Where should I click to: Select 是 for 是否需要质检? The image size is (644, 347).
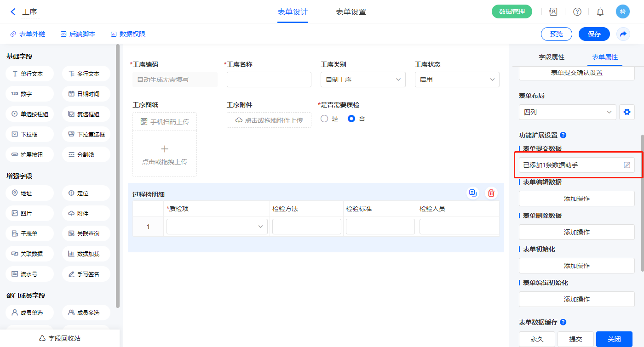tap(324, 119)
